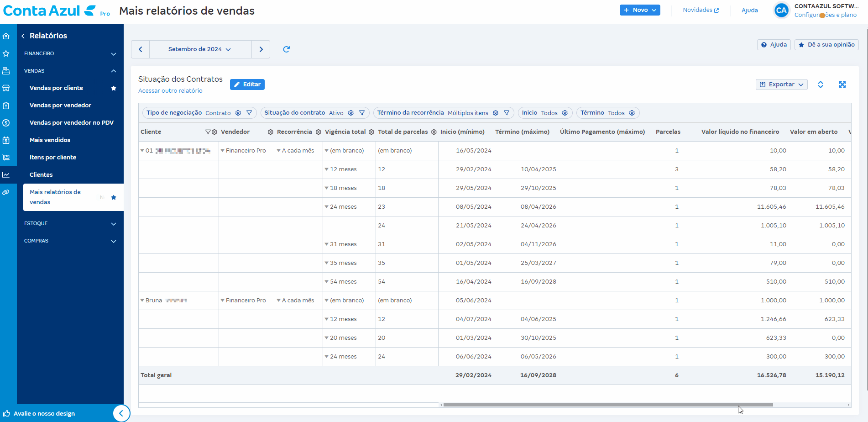Open Itens por cliente report
The height and width of the screenshot is (422, 868).
click(53, 158)
